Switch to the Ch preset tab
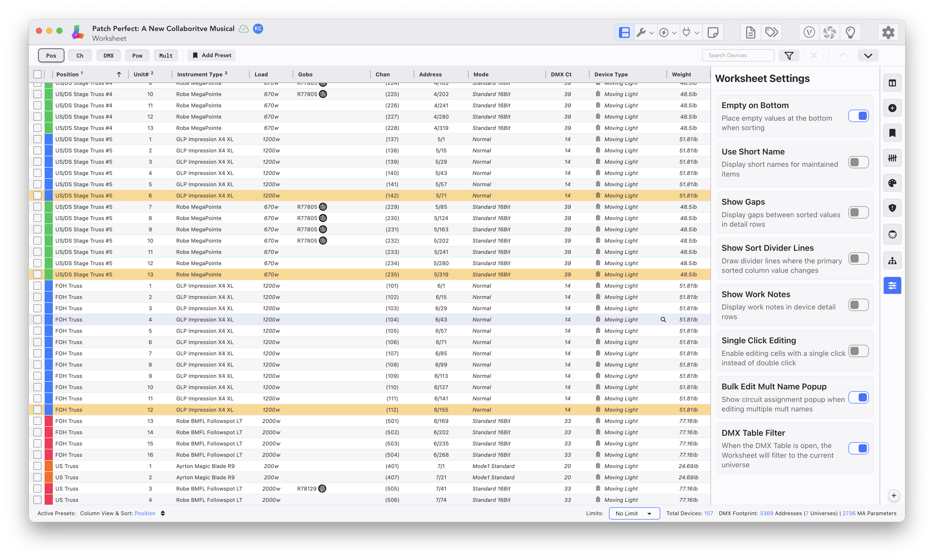This screenshot has width=934, height=560. point(80,56)
